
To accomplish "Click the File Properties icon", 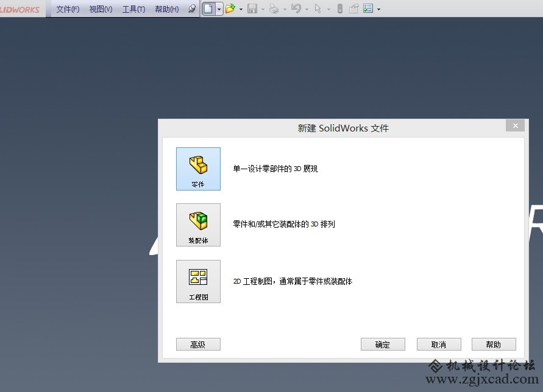I will click(x=353, y=9).
